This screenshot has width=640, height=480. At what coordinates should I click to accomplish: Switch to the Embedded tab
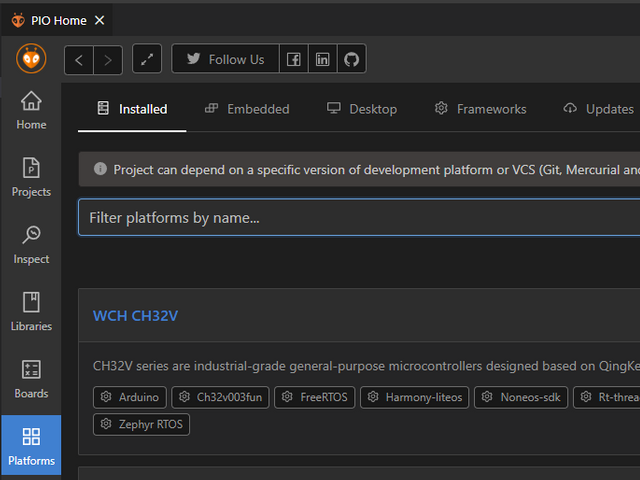pyautogui.click(x=247, y=109)
